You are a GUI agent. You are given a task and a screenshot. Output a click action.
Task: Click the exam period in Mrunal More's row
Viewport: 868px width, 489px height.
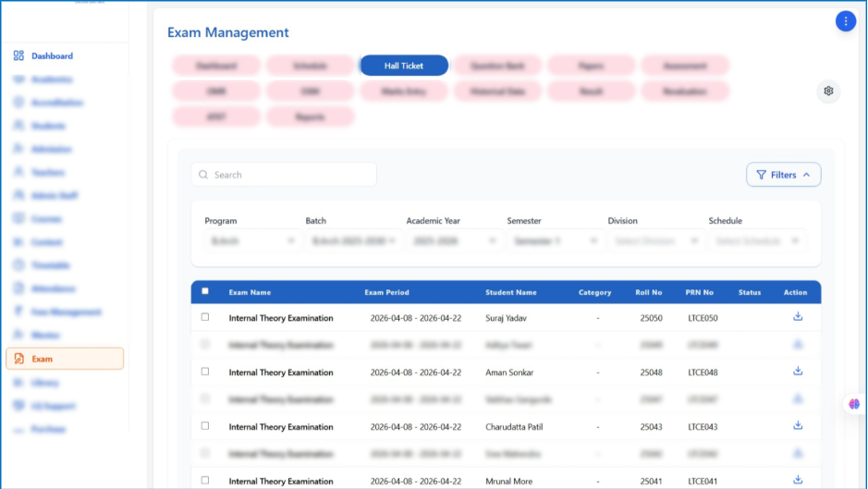tap(416, 482)
